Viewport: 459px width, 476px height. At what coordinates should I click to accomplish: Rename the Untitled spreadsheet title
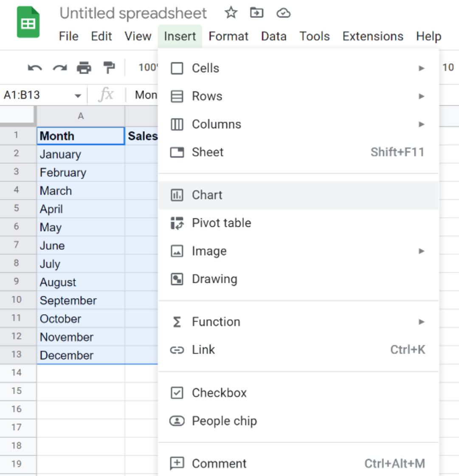[133, 13]
